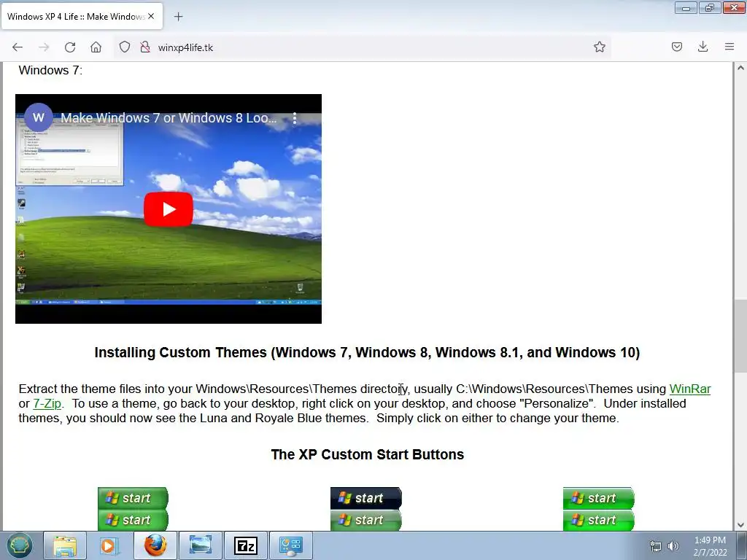Click The XP Custom Start Buttons heading
747x560 pixels.
pos(368,454)
